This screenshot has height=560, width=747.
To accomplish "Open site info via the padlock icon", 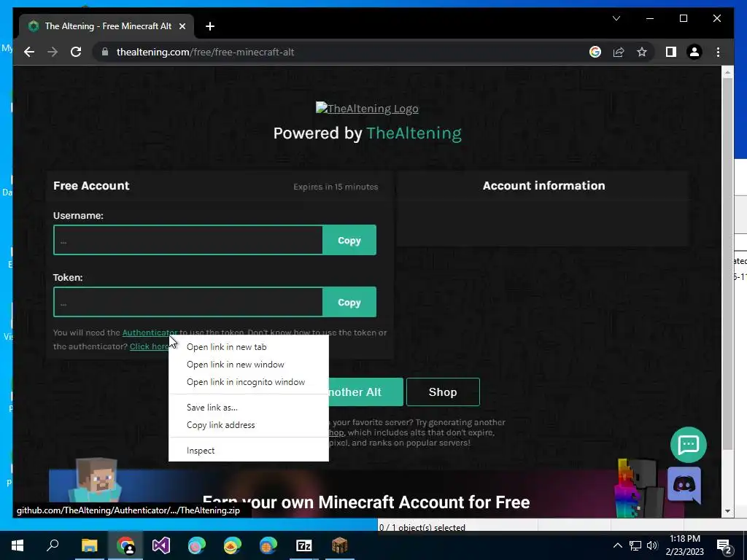I will [105, 52].
